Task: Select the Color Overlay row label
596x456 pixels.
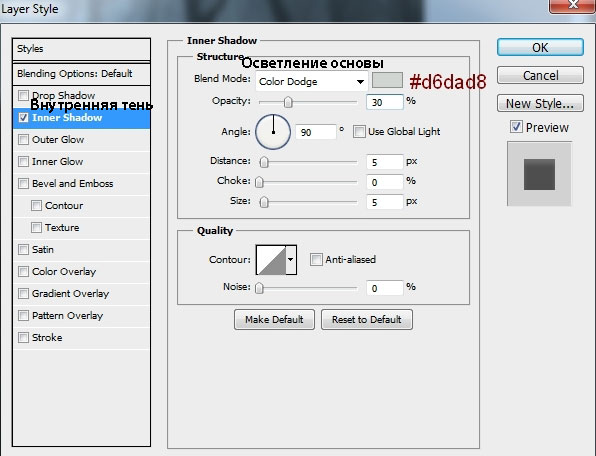Action: click(64, 271)
